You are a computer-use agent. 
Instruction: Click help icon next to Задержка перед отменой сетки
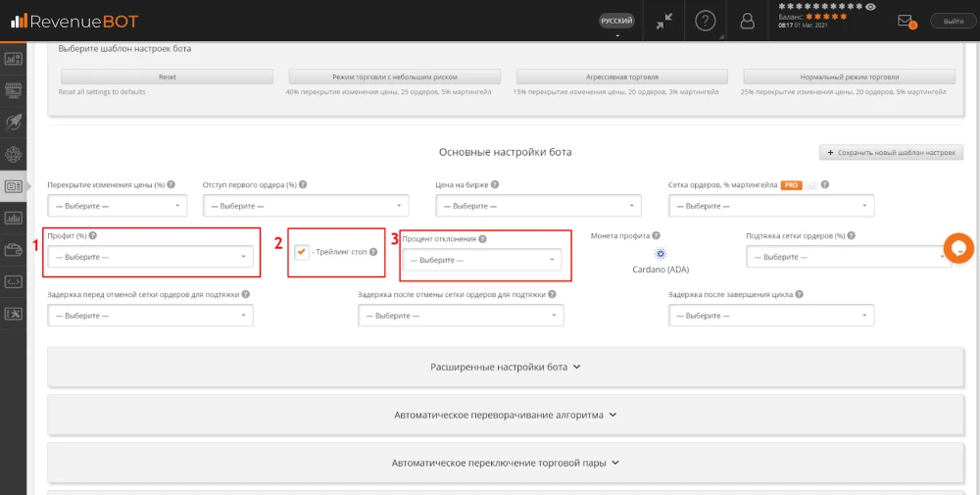point(246,294)
